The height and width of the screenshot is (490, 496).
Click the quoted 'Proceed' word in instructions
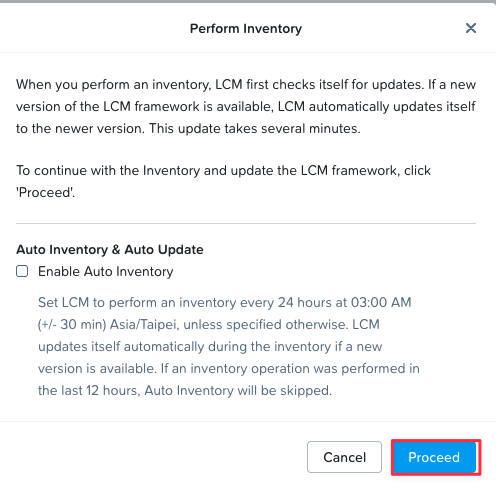coord(45,192)
